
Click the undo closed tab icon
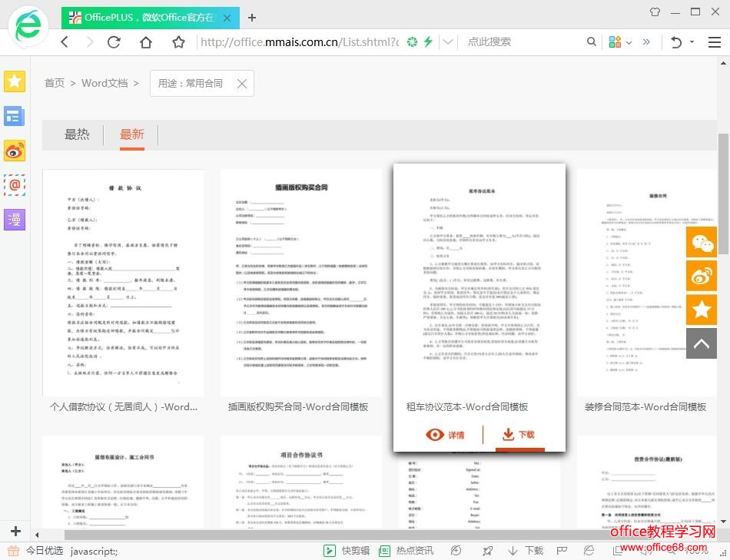(x=676, y=42)
